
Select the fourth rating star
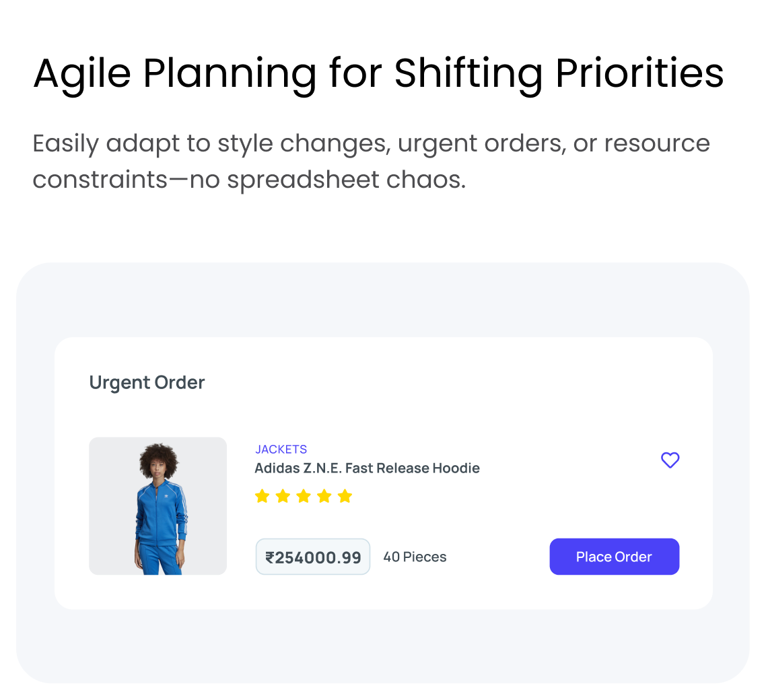tap(324, 497)
